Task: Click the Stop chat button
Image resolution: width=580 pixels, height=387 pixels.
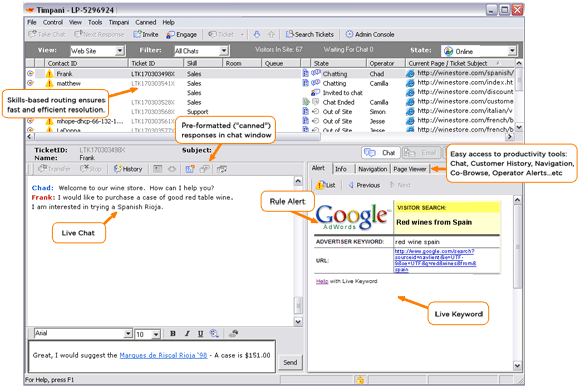Action: 91,169
